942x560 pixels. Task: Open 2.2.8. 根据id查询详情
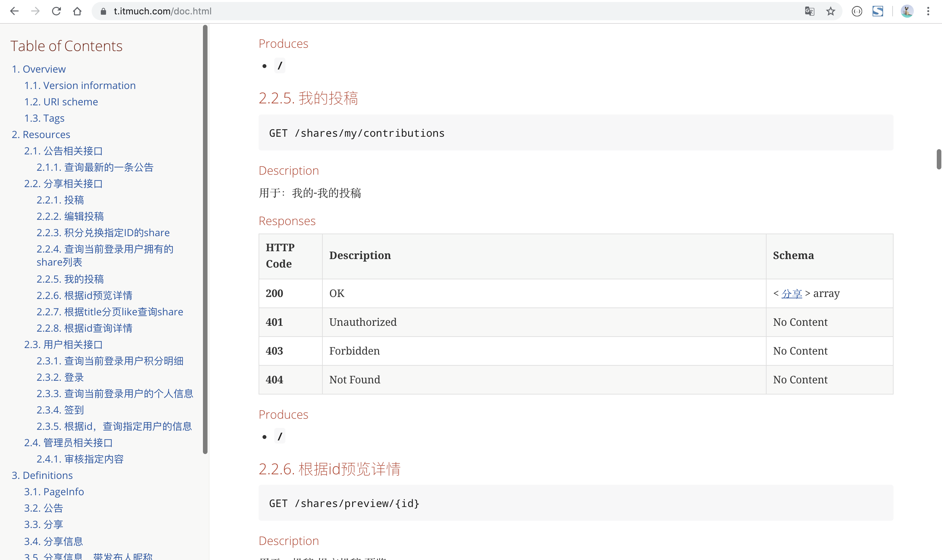84,328
